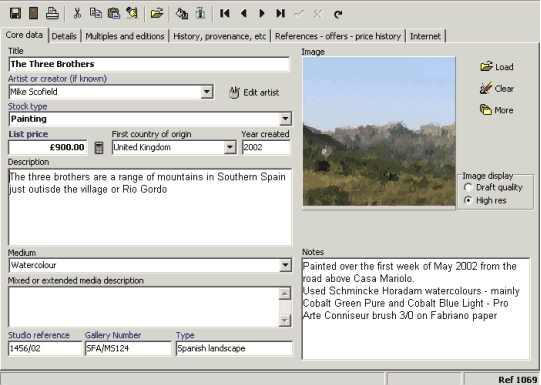Click the landscape painting image preview
The height and width of the screenshot is (385, 541).
point(379,131)
